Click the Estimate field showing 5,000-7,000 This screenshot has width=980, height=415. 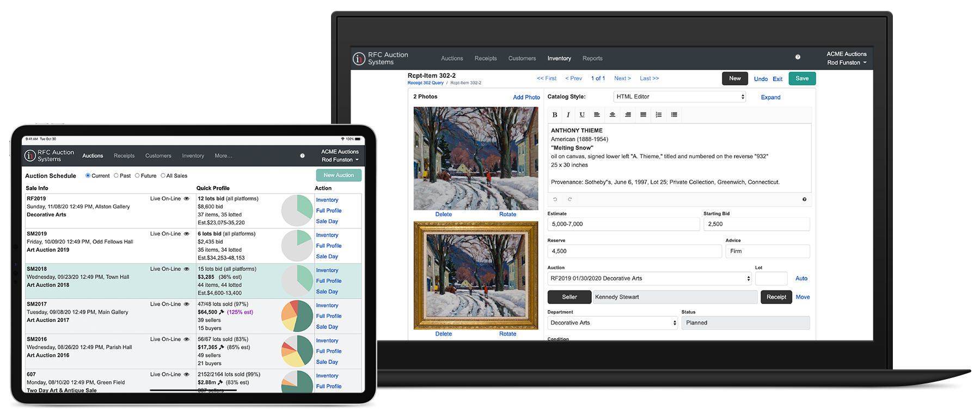coord(623,224)
